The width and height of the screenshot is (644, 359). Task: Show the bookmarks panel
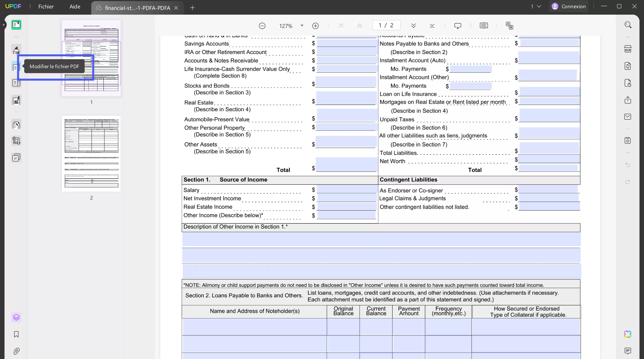(x=16, y=334)
